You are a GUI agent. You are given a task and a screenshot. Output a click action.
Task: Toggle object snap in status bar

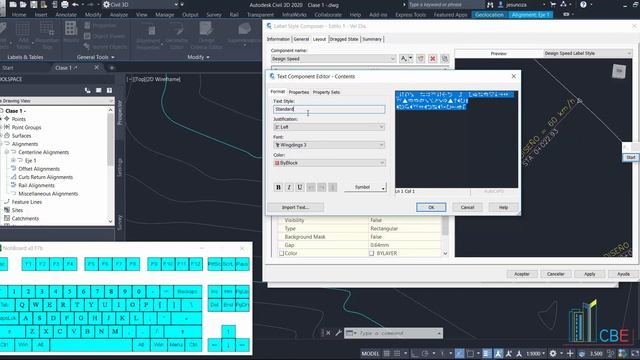(x=470, y=353)
